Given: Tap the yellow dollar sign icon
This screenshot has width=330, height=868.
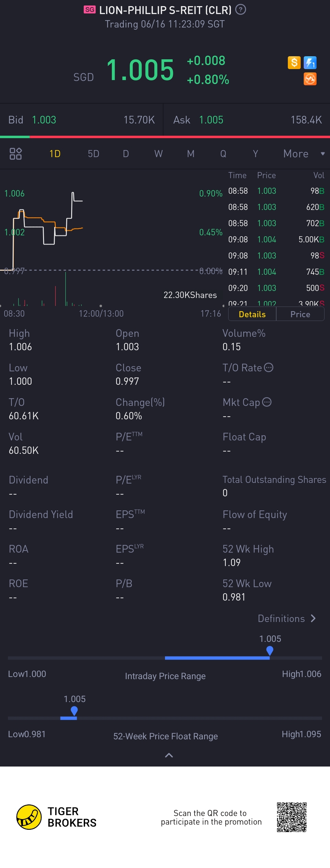Looking at the screenshot, I should [x=294, y=62].
